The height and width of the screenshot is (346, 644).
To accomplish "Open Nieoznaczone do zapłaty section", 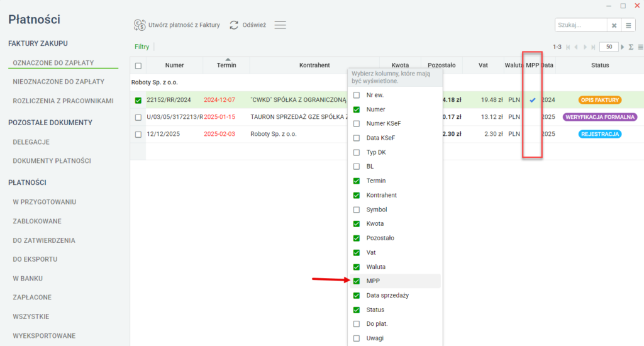I will tap(58, 82).
